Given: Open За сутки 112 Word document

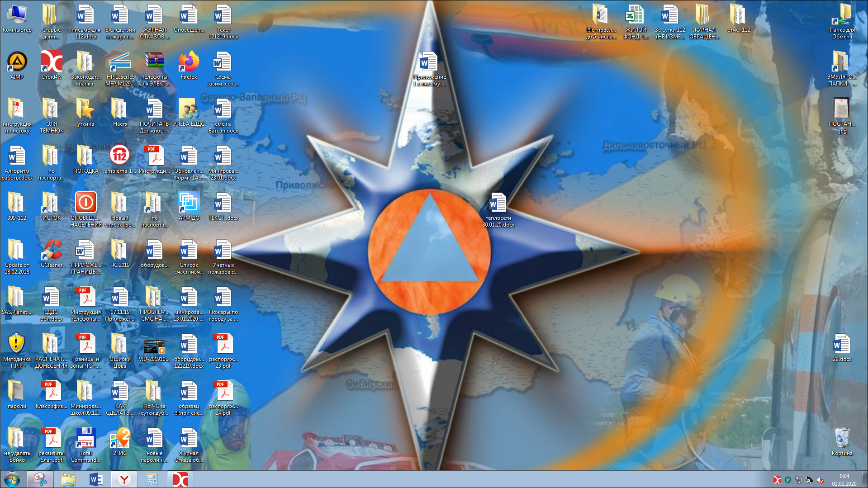Looking at the screenshot, I should tap(670, 22).
